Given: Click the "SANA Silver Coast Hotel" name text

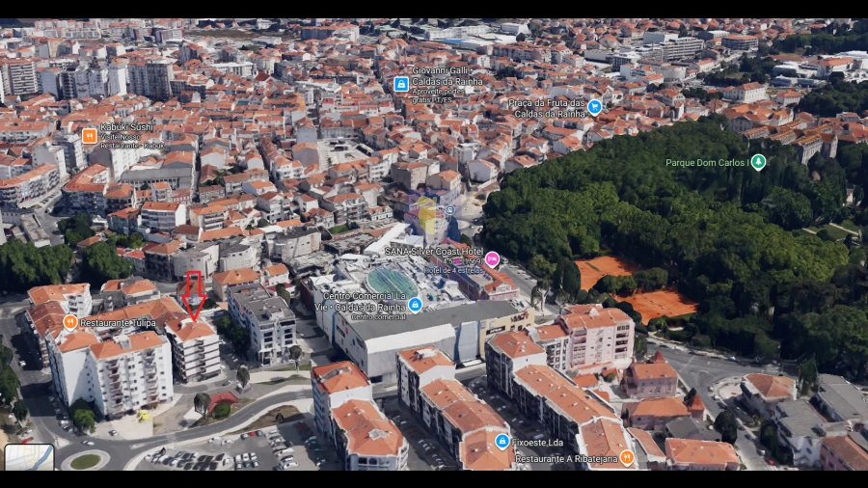Looking at the screenshot, I should click(433, 252).
